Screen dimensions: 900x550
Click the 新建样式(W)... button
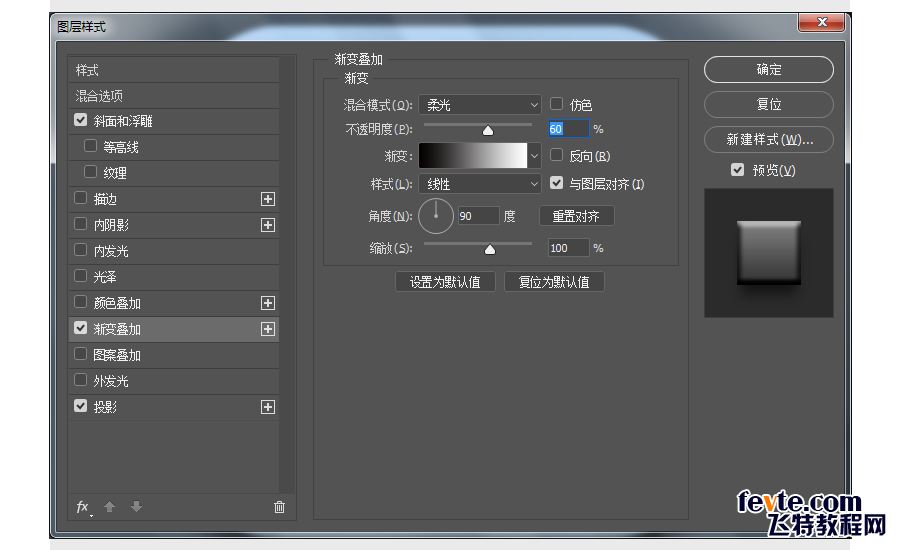tap(769, 140)
